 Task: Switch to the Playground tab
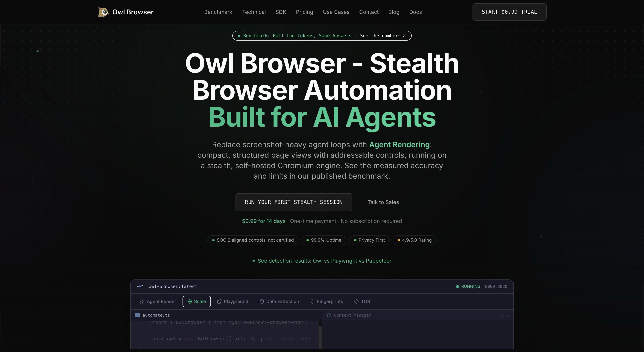coord(233,302)
